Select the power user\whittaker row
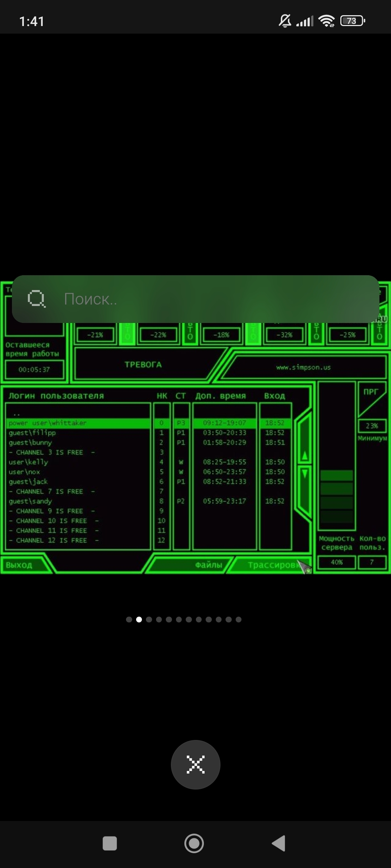The height and width of the screenshot is (868, 391). [x=78, y=423]
